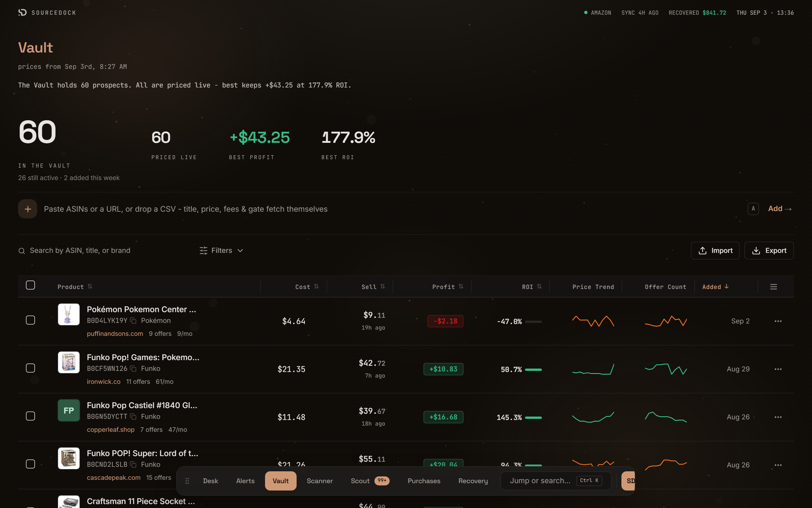The height and width of the screenshot is (508, 812).
Task: Click the ROI bar for -47.0% row
Action: click(x=533, y=321)
